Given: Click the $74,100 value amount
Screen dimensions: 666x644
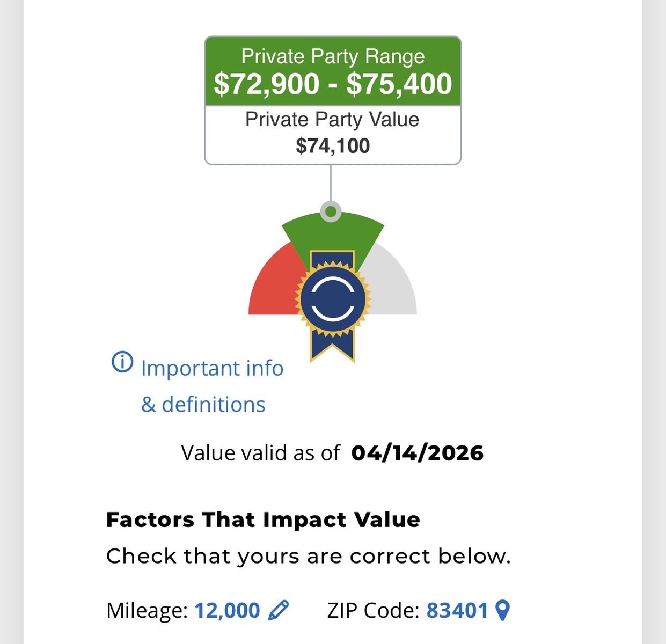Looking at the screenshot, I should 333,146.
